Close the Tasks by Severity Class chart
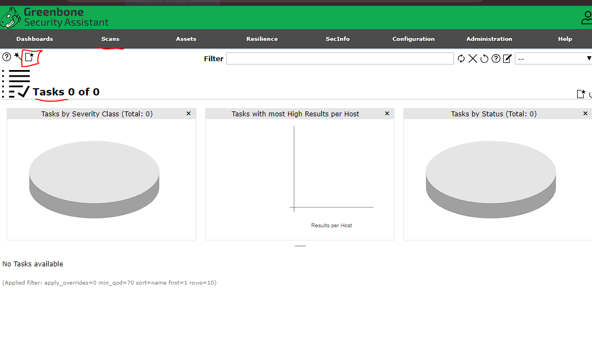The image size is (592, 364). pyautogui.click(x=188, y=114)
